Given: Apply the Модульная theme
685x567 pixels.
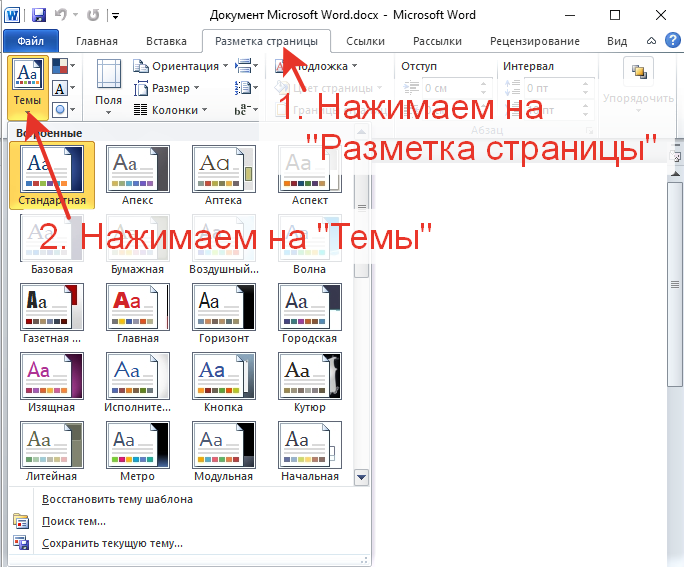Looking at the screenshot, I should (224, 451).
